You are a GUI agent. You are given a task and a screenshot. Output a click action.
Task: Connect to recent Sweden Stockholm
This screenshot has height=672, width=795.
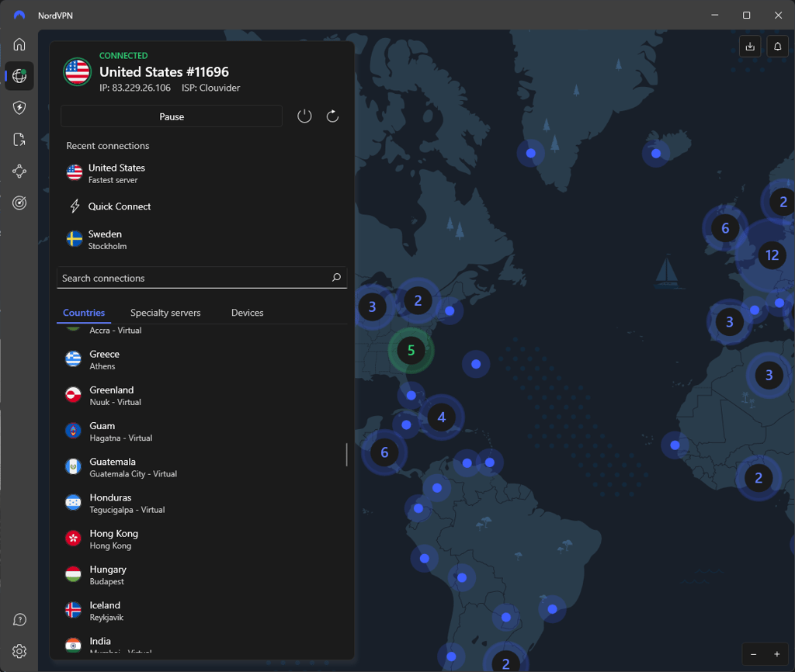(203, 240)
